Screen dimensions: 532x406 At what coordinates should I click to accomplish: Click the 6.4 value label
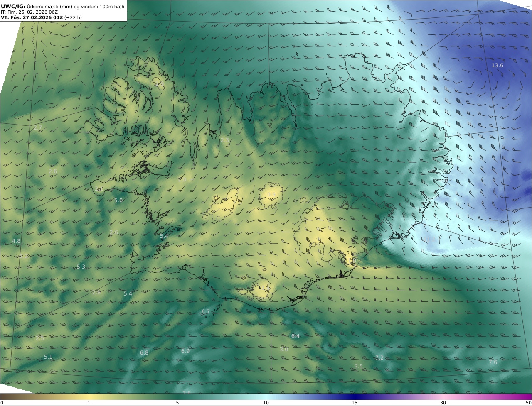[296, 336]
